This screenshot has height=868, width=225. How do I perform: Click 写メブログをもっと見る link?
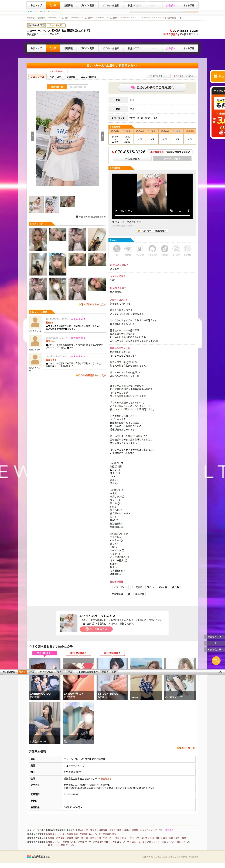tap(92, 304)
